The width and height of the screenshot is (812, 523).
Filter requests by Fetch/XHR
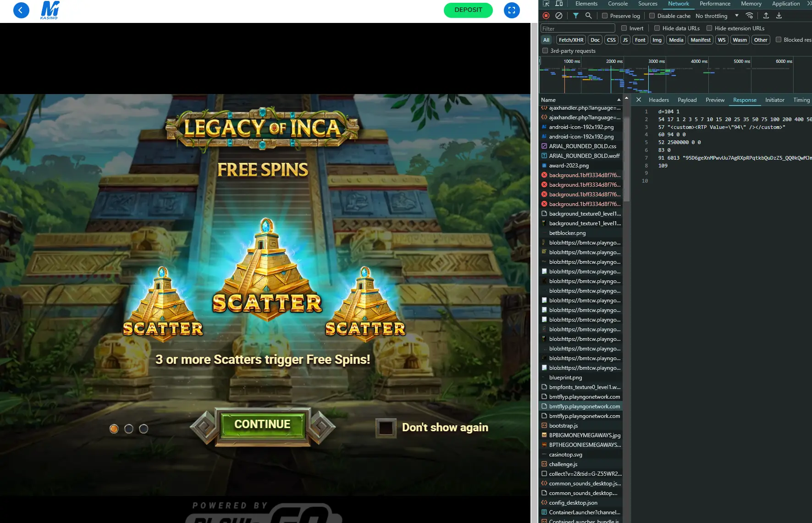571,40
